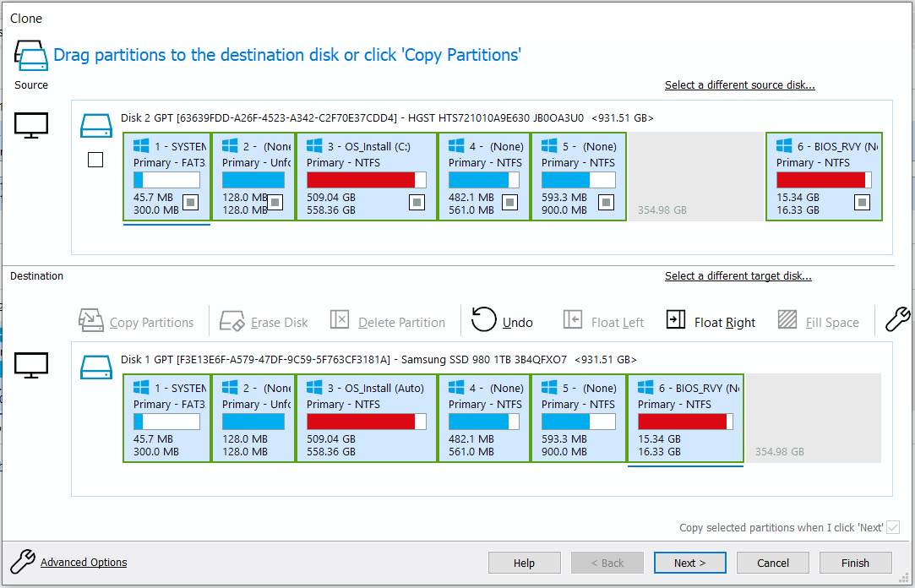Click the Next button
The height and width of the screenshot is (588, 915).
click(689, 563)
